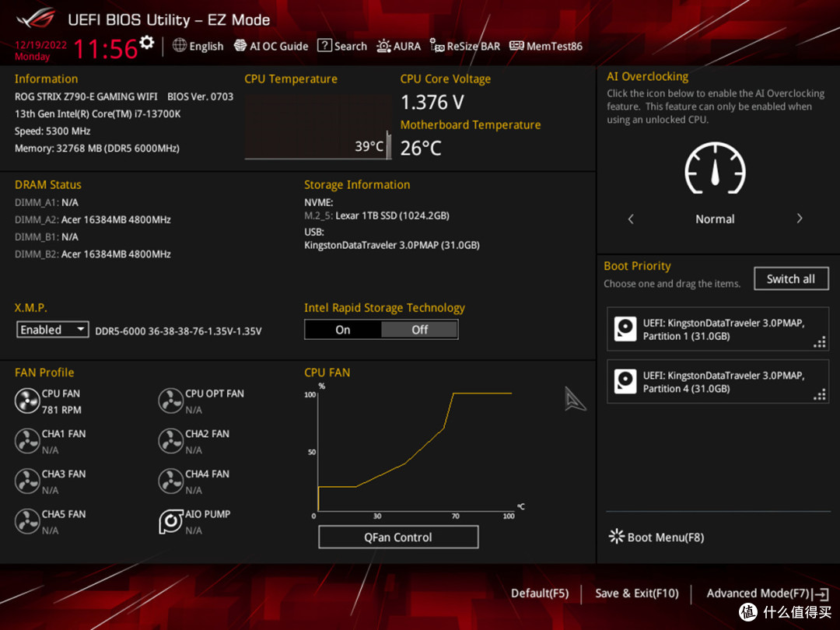
Task: Click the 26°C motherboard temperature value
Action: 421,148
